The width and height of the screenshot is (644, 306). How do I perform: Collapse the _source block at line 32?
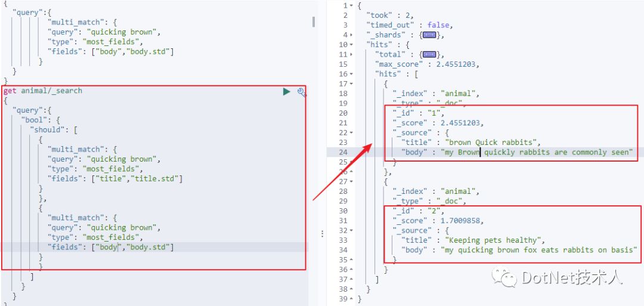352,230
